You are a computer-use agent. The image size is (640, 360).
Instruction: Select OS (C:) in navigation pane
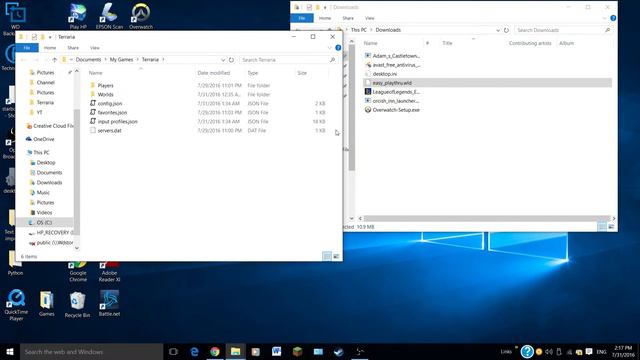click(44, 222)
